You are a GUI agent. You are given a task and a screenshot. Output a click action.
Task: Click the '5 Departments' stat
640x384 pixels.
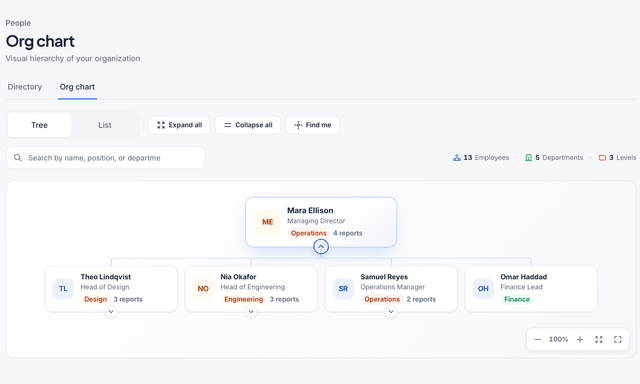pyautogui.click(x=554, y=158)
